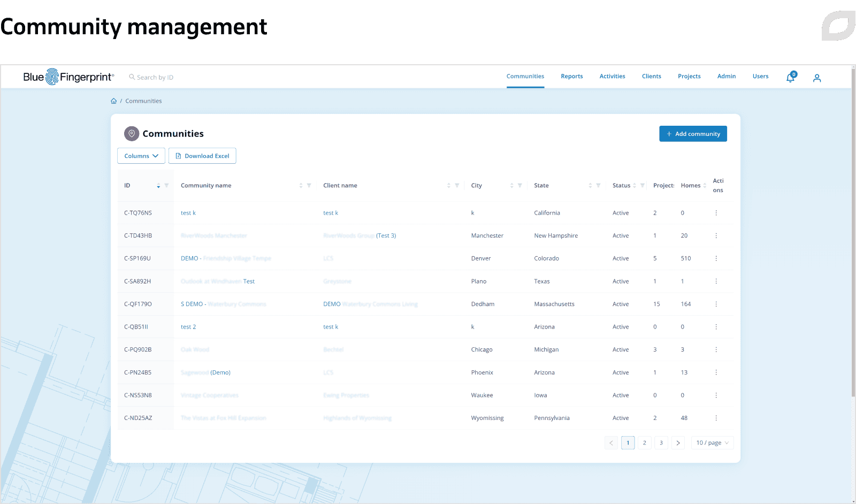The image size is (856, 504).
Task: Open the Reports nav tab
Action: (572, 77)
